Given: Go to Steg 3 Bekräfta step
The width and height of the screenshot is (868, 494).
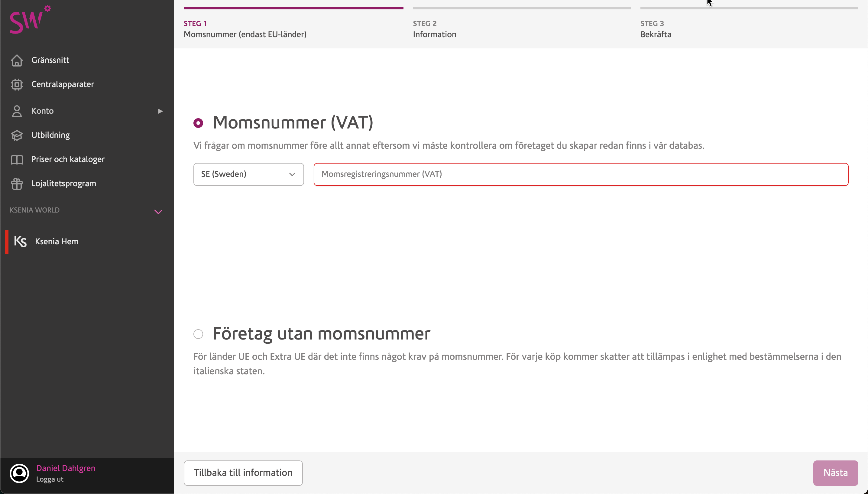Looking at the screenshot, I should pos(656,29).
